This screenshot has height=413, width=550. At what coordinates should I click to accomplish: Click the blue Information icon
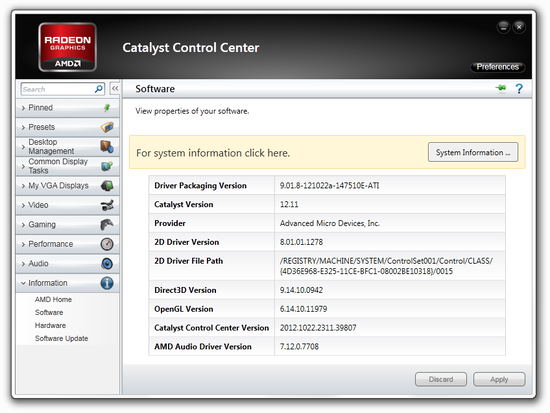(107, 283)
